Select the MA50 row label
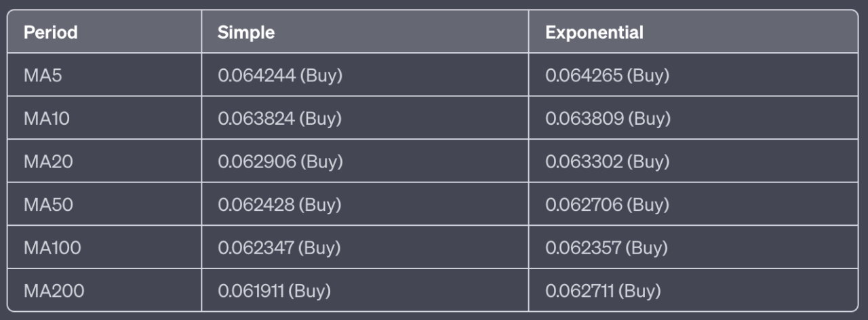The image size is (868, 320). coord(48,205)
